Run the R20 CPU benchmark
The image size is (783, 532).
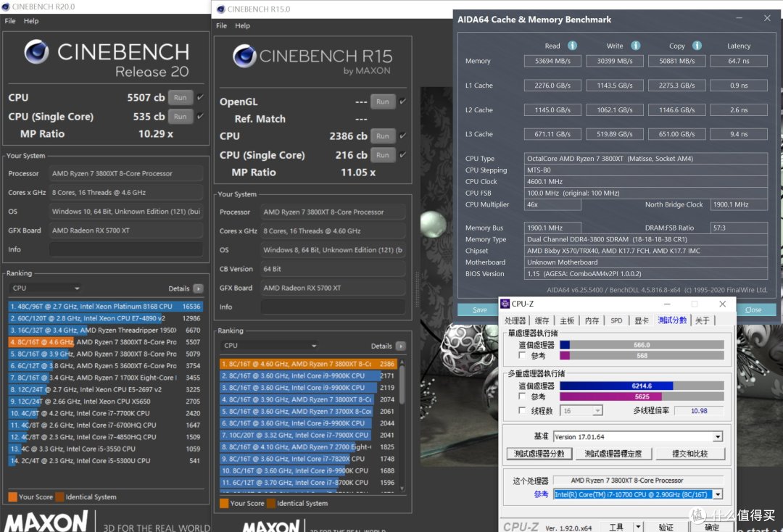pyautogui.click(x=181, y=97)
